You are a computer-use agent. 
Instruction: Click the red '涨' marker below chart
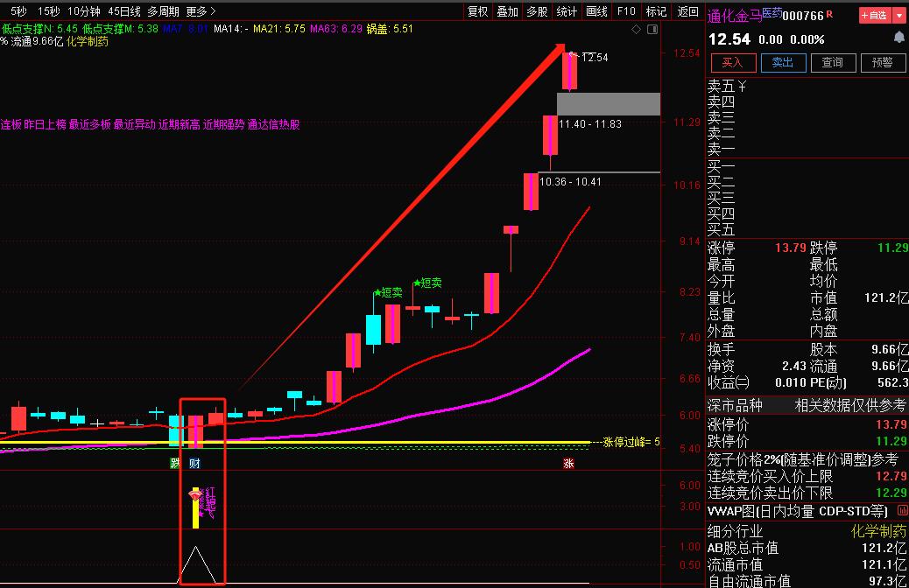coord(568,463)
